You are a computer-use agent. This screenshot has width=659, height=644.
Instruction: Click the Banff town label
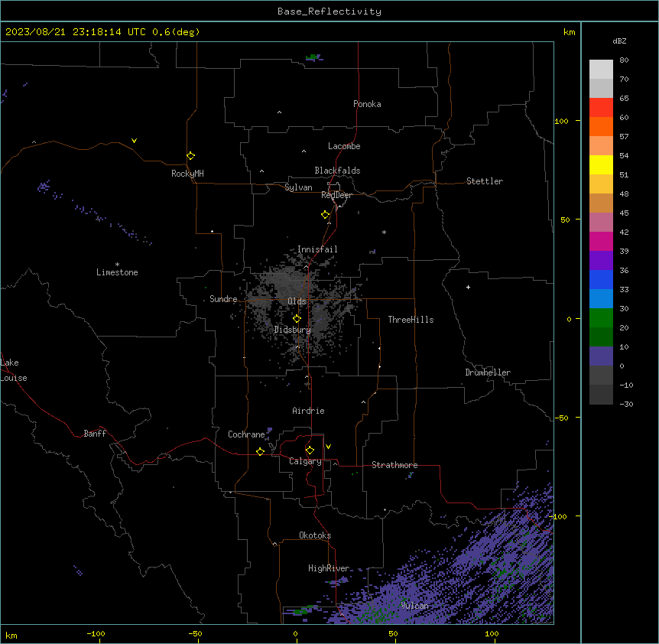point(95,434)
